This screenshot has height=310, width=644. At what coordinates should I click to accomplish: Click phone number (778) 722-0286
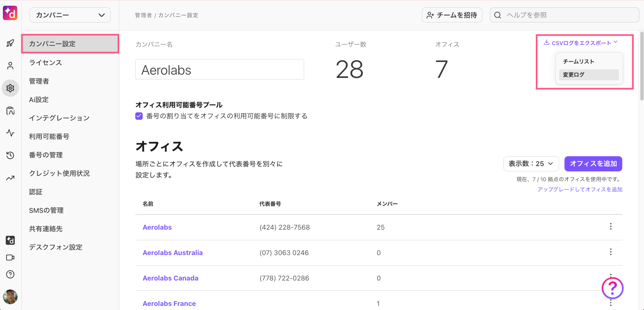coord(284,278)
